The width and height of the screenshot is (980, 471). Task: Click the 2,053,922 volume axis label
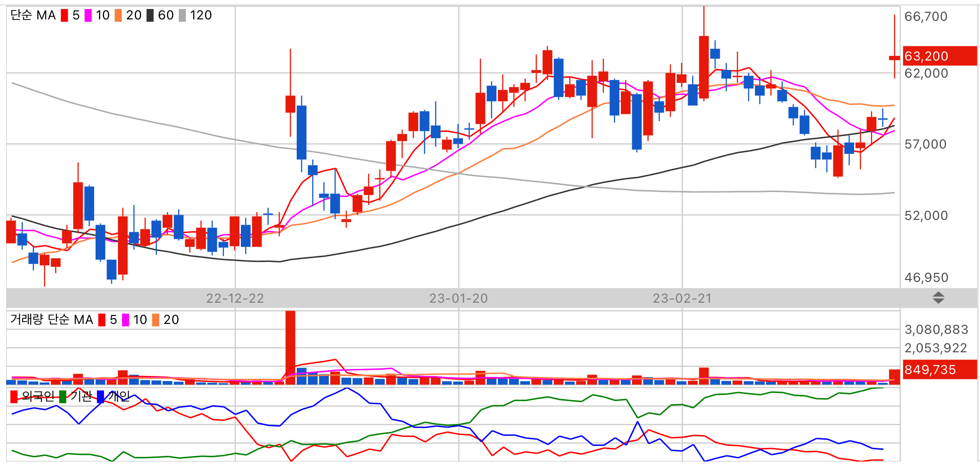pos(936,348)
